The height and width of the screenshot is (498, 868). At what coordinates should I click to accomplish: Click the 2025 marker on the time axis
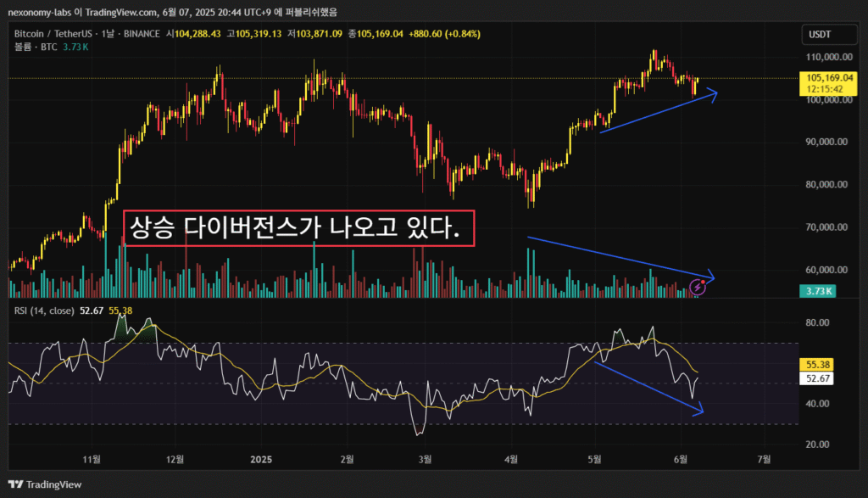click(x=261, y=459)
